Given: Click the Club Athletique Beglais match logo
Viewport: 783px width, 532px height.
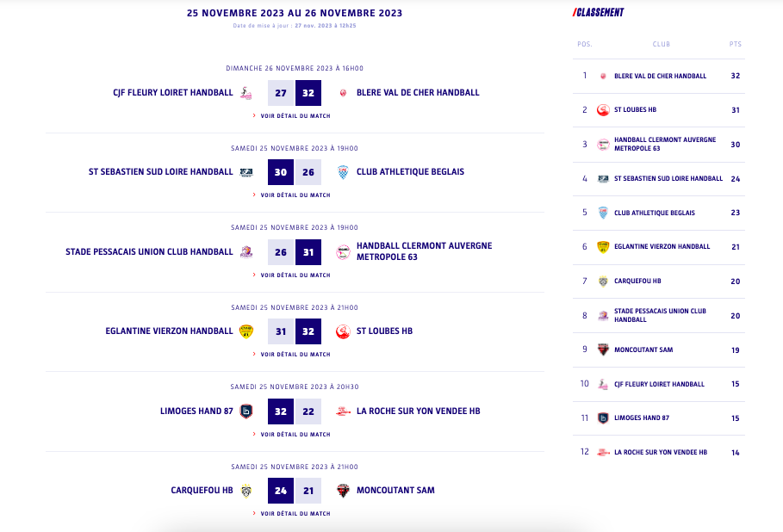Looking at the screenshot, I should coord(343,172).
